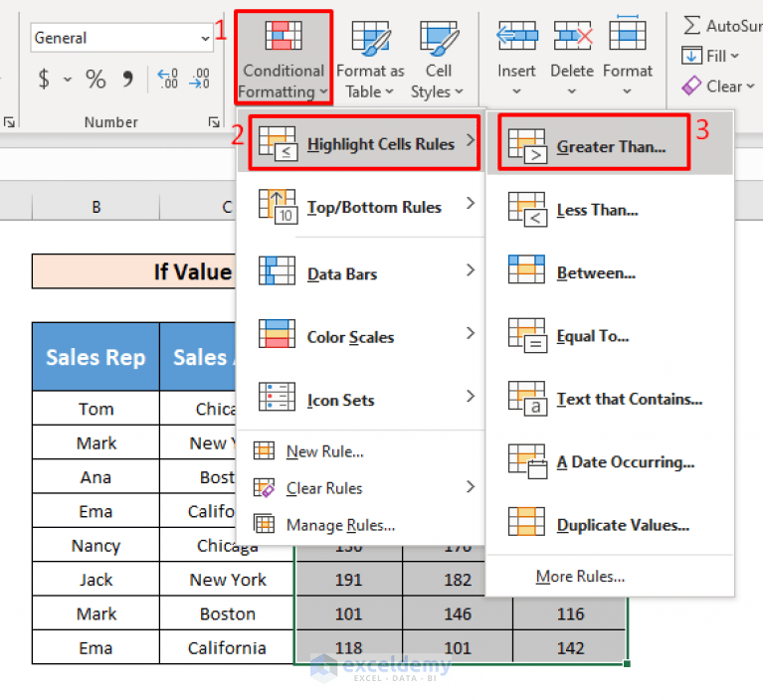Viewport: 763px width, 700px height.
Task: Open Delete dropdown arrow
Action: click(x=572, y=90)
